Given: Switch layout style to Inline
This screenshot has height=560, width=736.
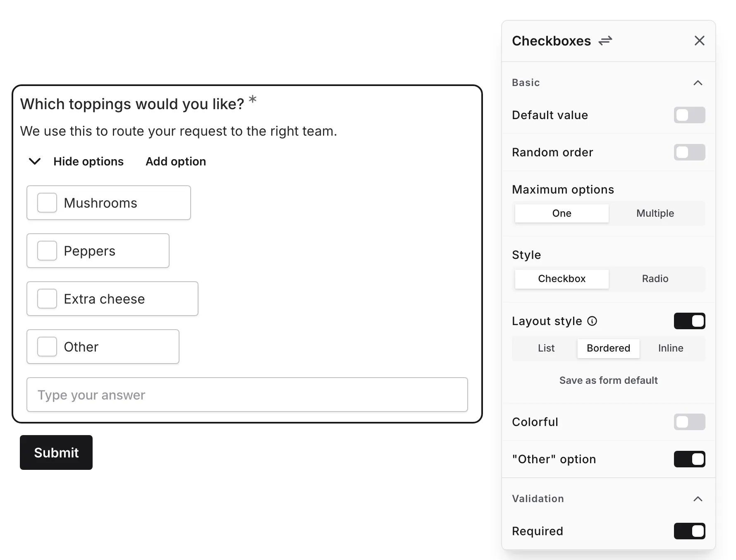Looking at the screenshot, I should [x=671, y=348].
